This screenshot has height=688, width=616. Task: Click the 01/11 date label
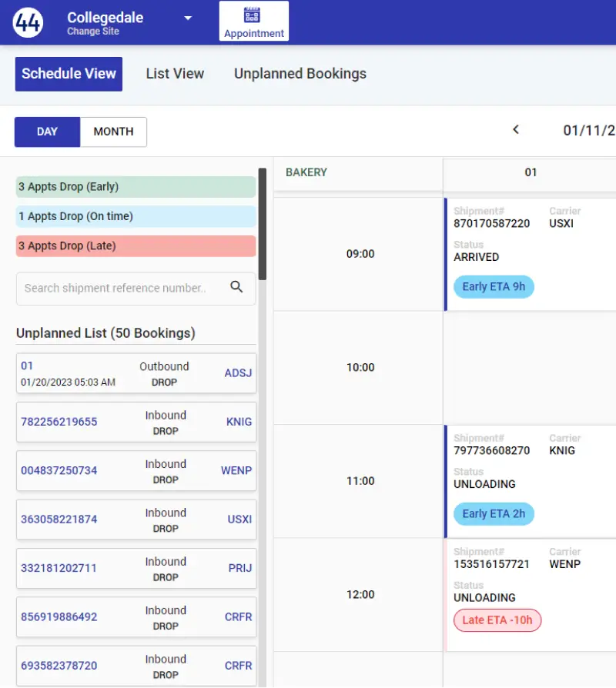[589, 130]
